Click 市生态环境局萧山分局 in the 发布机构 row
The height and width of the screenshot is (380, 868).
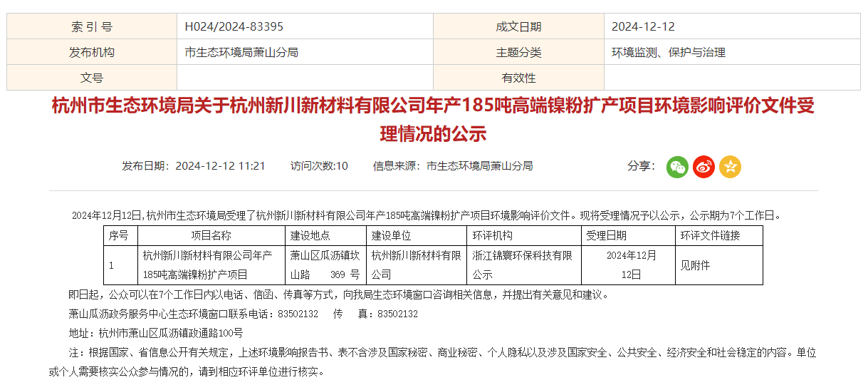point(241,52)
